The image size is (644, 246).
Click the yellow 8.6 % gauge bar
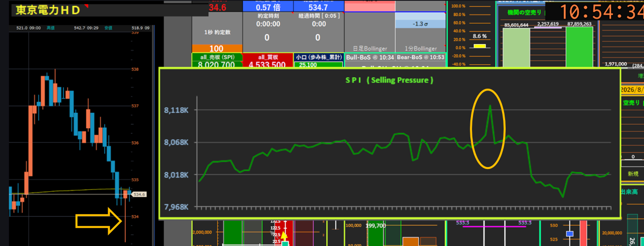(x=480, y=46)
